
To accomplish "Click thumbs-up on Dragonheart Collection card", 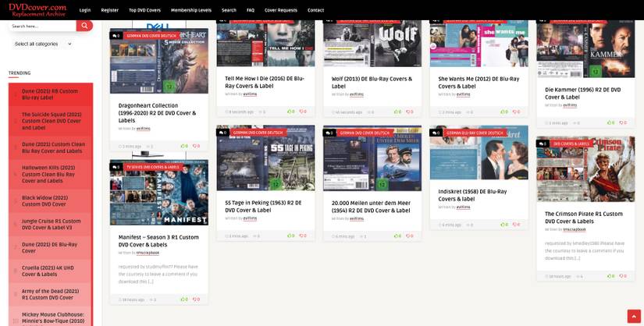I will (184, 146).
